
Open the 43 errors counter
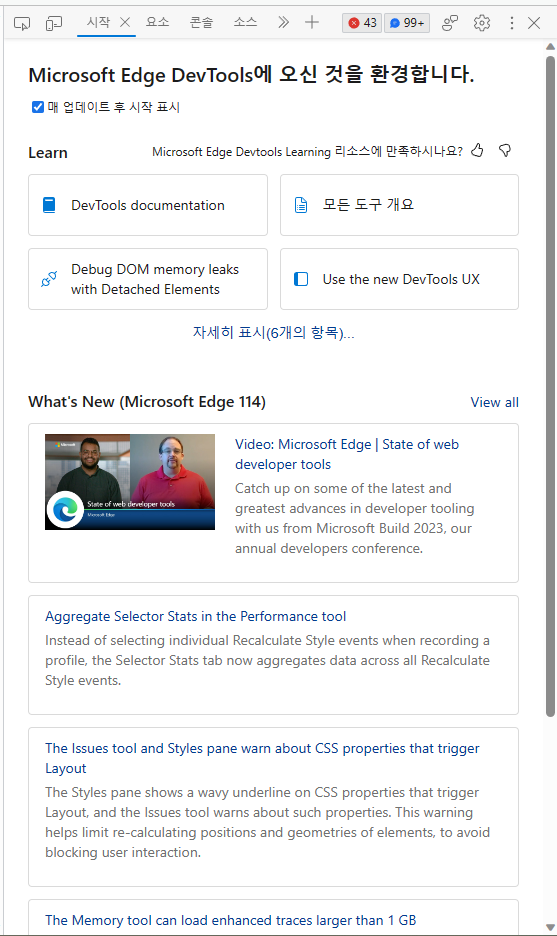362,23
